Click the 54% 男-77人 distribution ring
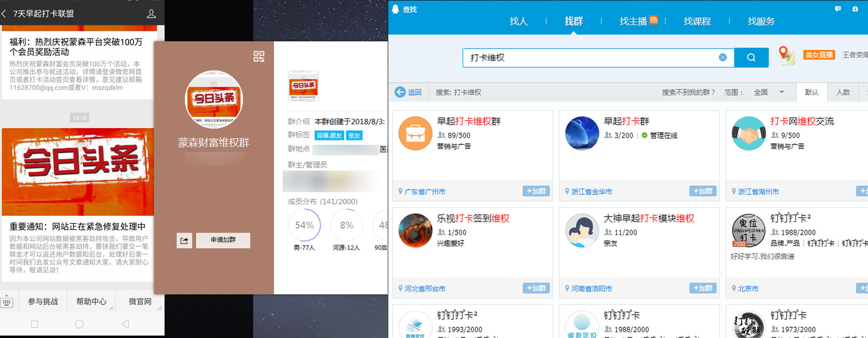868x338 pixels. (x=304, y=225)
